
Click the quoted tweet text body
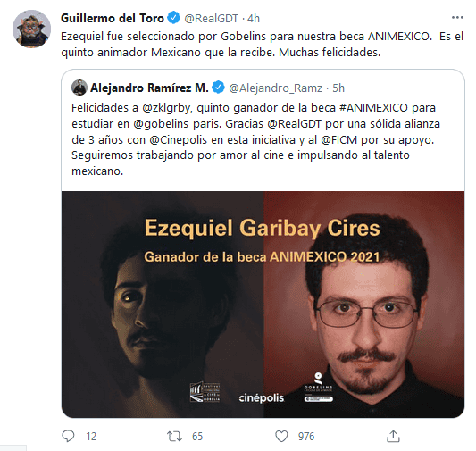coord(255,139)
